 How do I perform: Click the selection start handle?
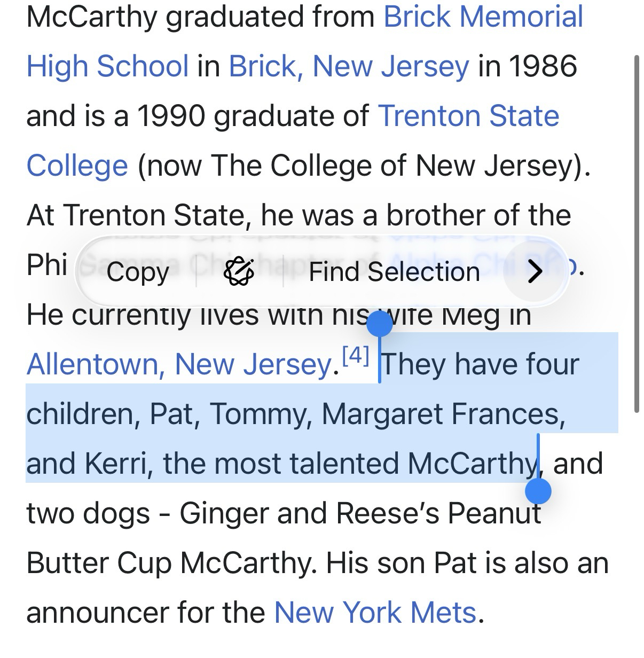(380, 325)
